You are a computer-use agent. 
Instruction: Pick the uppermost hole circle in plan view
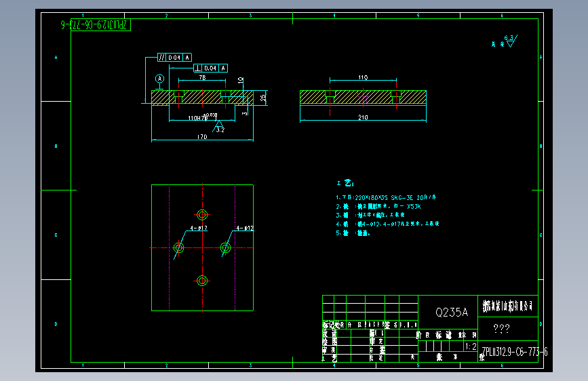[x=202, y=214]
